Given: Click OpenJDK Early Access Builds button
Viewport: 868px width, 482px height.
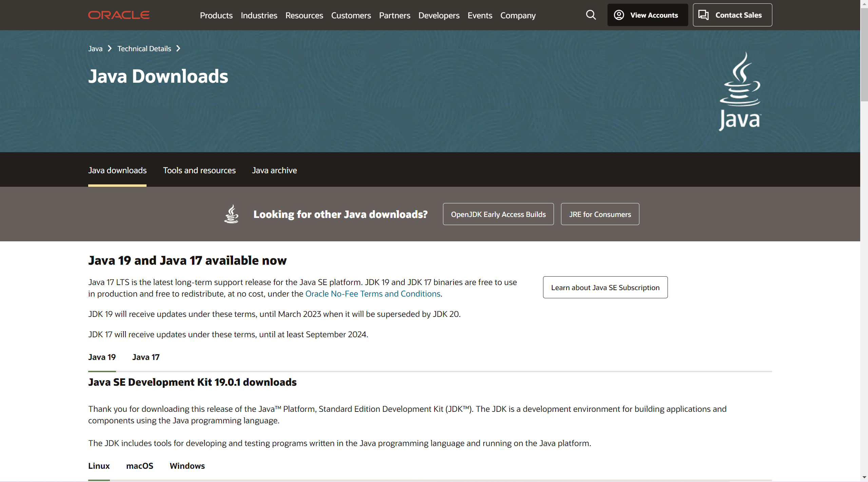Looking at the screenshot, I should 498,214.
